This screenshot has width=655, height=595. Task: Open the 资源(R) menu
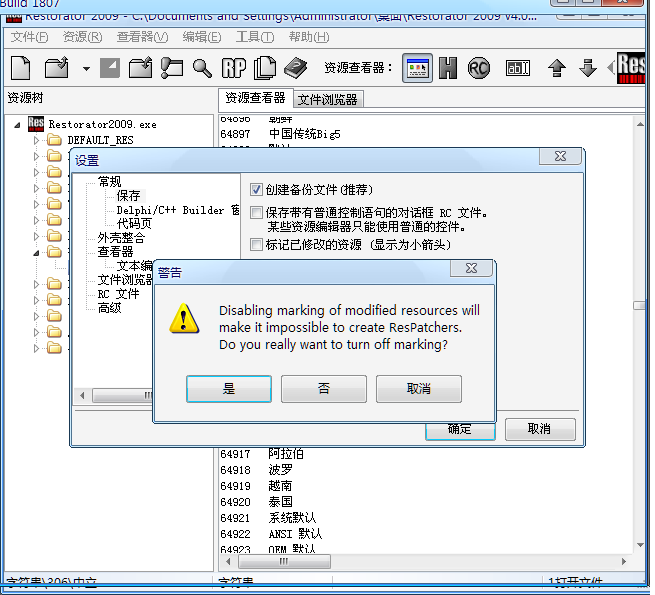coord(82,37)
